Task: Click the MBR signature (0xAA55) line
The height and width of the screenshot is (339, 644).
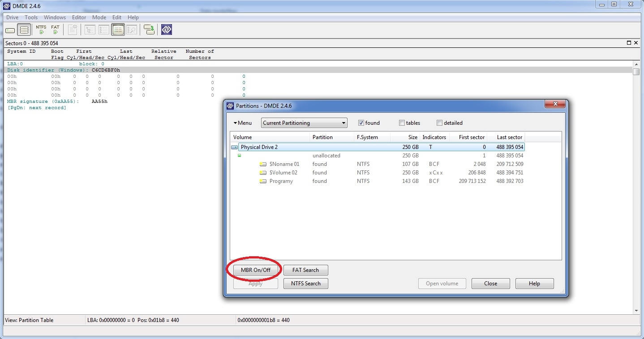Action: click(57, 102)
